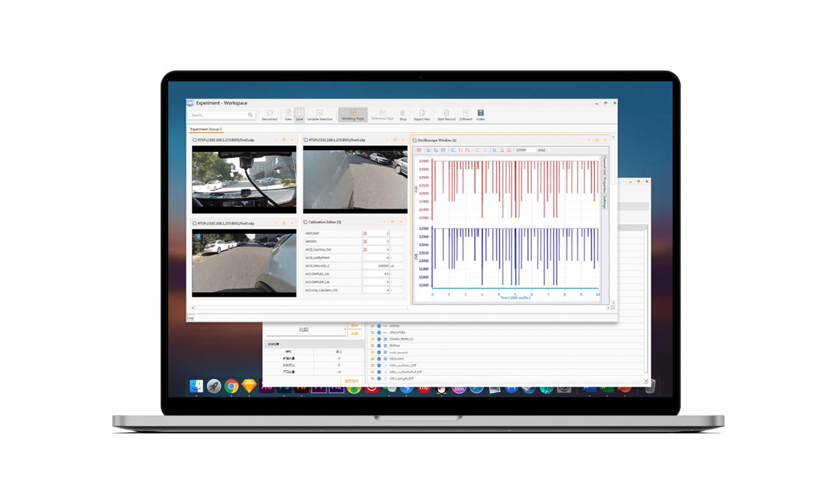Open the Settings side tab in oscilloscope

click(604, 203)
